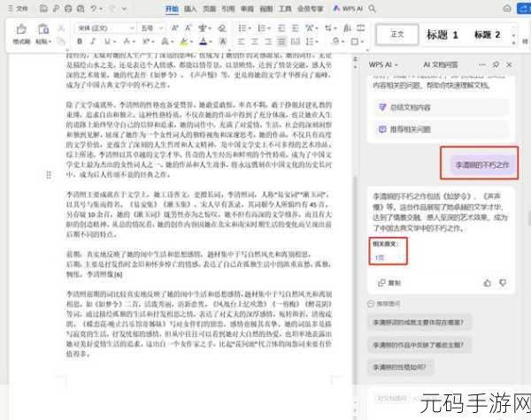The height and width of the screenshot is (420, 531).
Task: Set paragraph alignment to center
Action: (x=255, y=42)
